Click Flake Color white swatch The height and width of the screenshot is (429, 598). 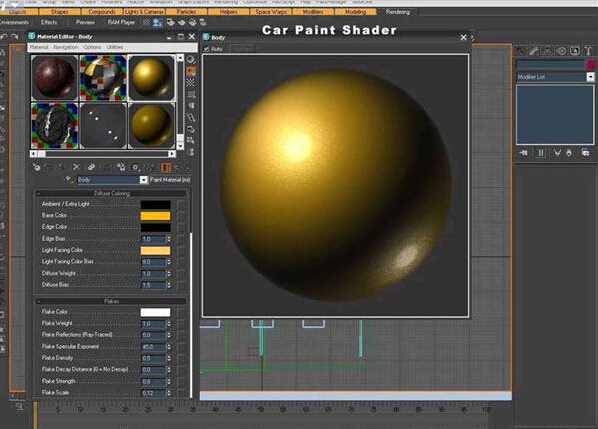[x=155, y=312]
